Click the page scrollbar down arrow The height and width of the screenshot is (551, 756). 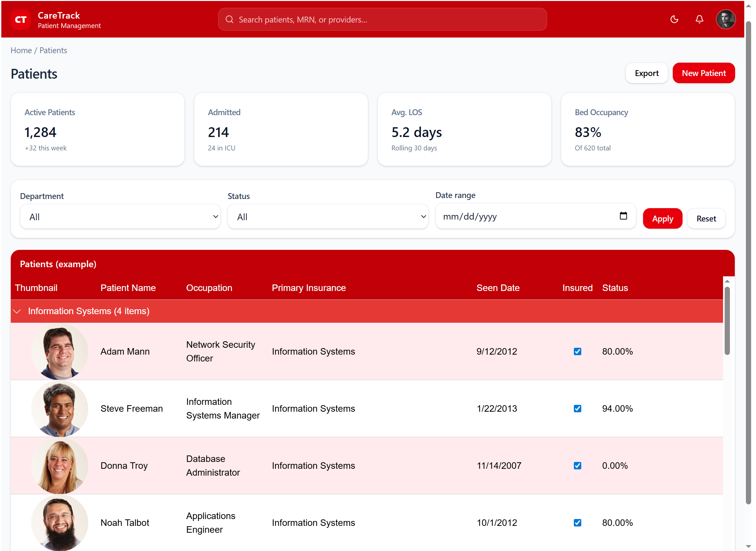[x=748, y=546]
